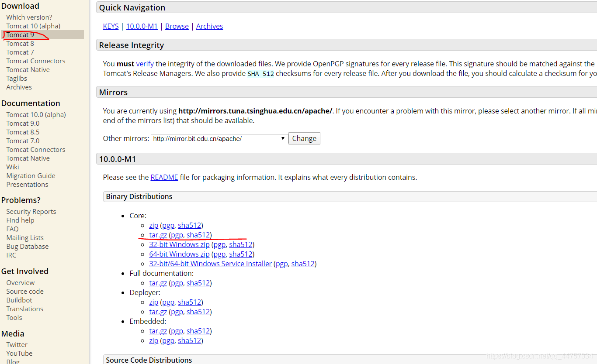Open Archives in the Download sidebar
This screenshot has height=364, width=597.
19,87
